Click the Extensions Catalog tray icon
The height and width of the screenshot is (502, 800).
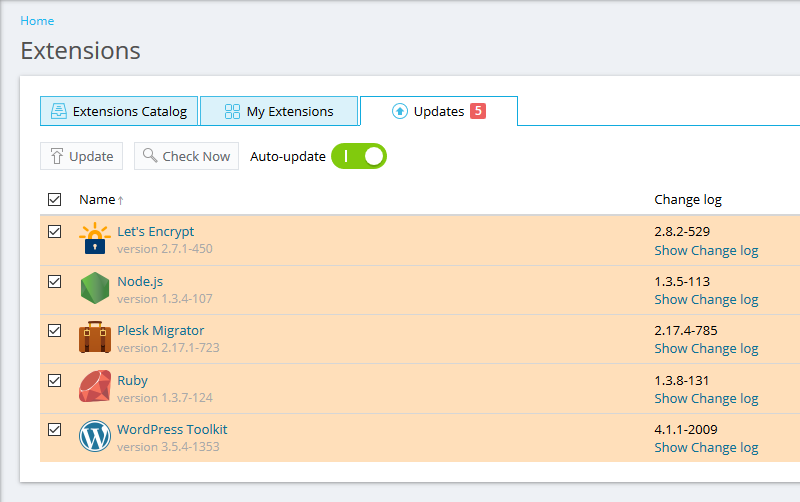[x=59, y=111]
